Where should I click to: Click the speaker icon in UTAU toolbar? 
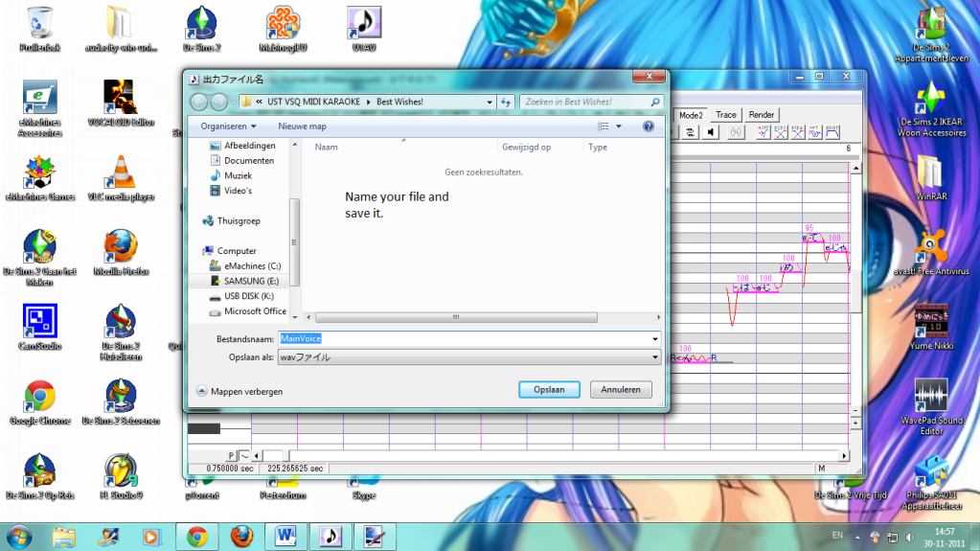point(712,133)
